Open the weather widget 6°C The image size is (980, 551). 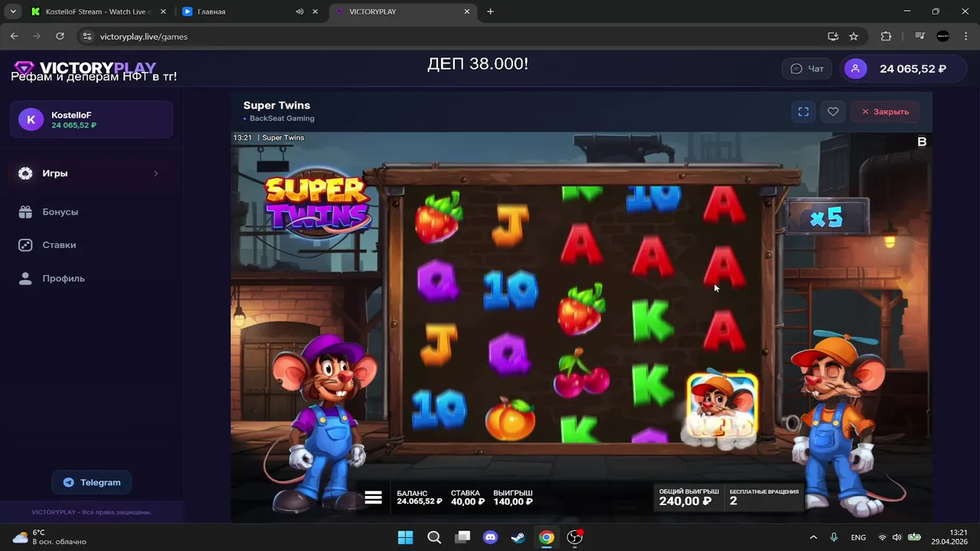click(x=50, y=537)
